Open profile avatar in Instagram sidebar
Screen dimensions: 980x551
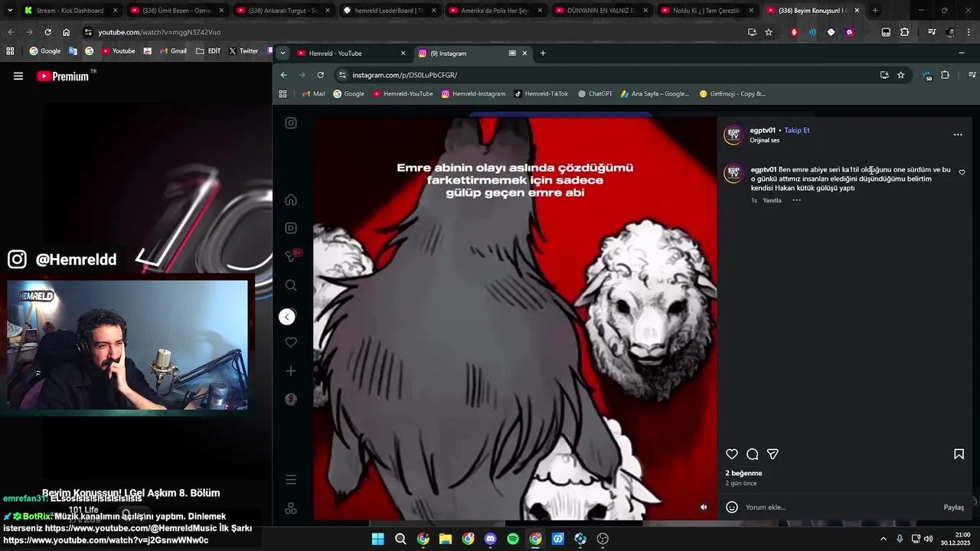pyautogui.click(x=291, y=399)
